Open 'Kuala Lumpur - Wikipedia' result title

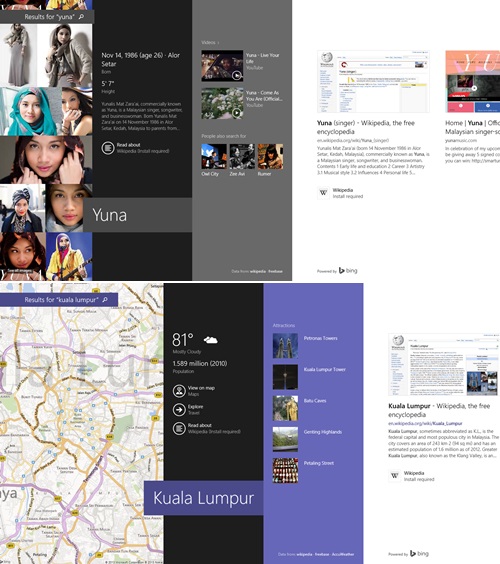pyautogui.click(x=439, y=410)
